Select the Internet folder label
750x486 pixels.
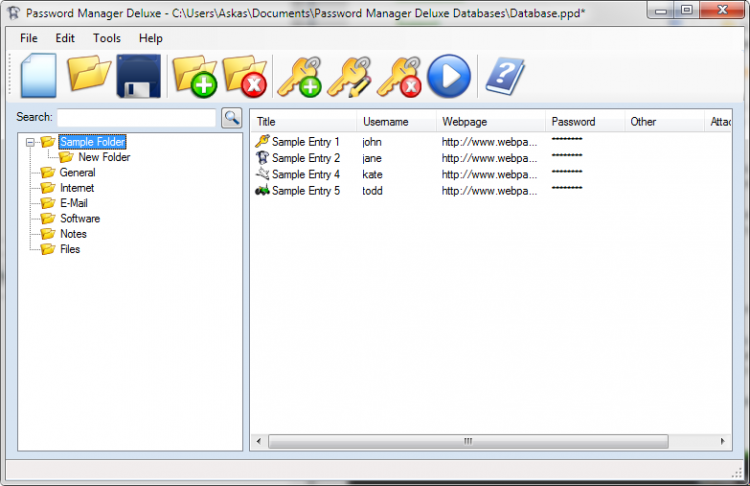(77, 188)
